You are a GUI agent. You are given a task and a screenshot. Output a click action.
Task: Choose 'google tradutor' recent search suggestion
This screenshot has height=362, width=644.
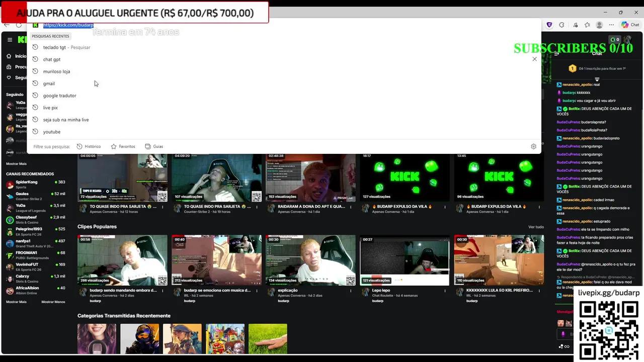click(284, 96)
